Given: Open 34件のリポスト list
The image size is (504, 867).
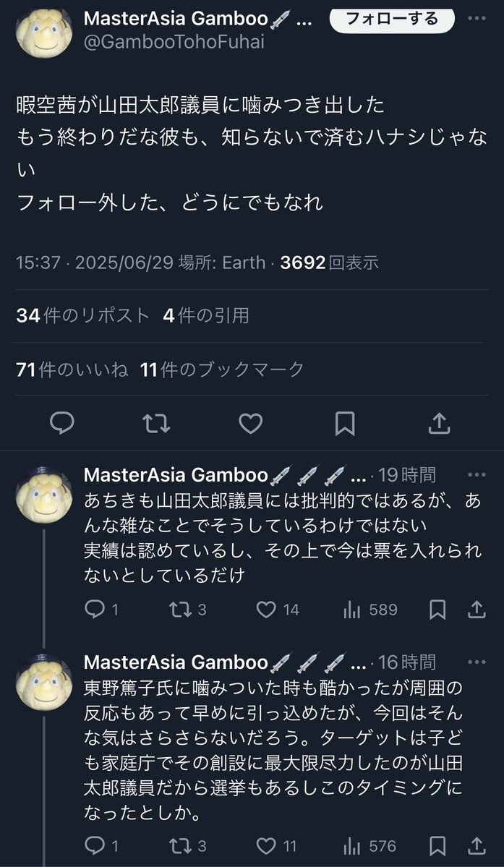Looking at the screenshot, I should [83, 315].
